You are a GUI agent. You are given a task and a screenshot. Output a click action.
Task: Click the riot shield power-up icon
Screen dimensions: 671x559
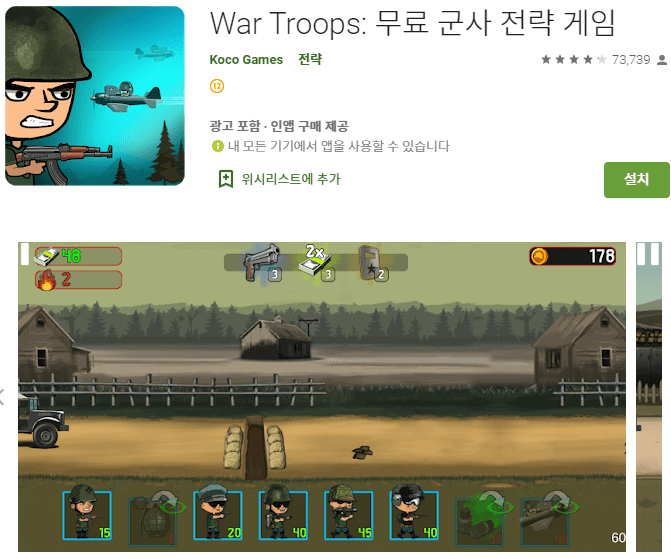(372, 263)
